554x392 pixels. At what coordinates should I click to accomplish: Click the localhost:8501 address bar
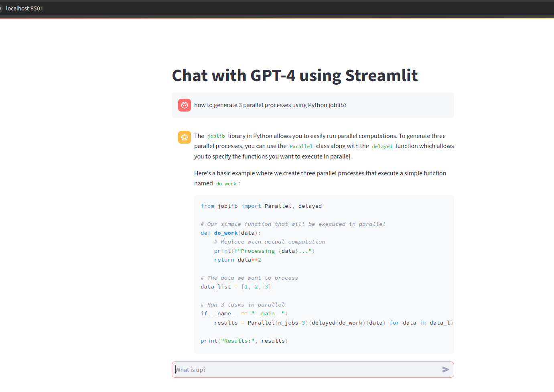point(24,8)
